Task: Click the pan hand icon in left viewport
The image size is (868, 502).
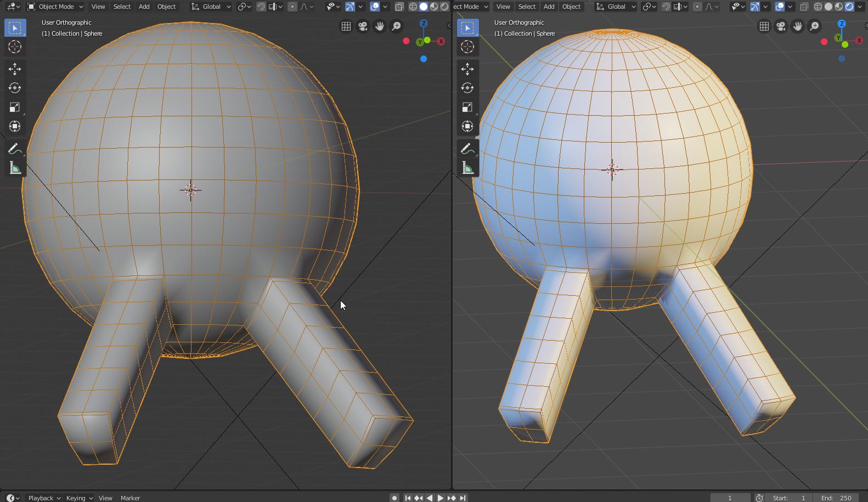Action: coord(380,26)
